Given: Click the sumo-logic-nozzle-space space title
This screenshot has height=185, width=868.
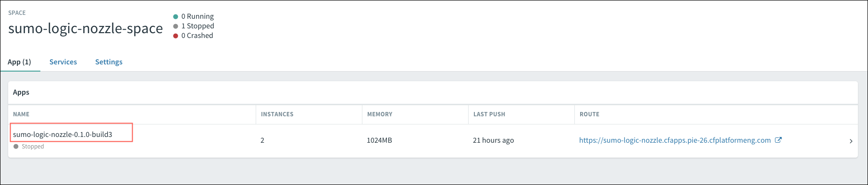Looking at the screenshot, I should pos(86,28).
